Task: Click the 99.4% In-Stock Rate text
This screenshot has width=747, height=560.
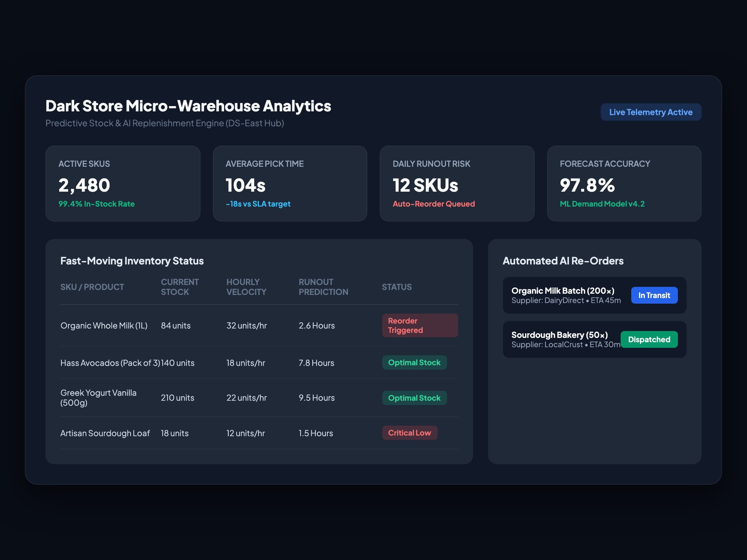Action: pyautogui.click(x=96, y=204)
